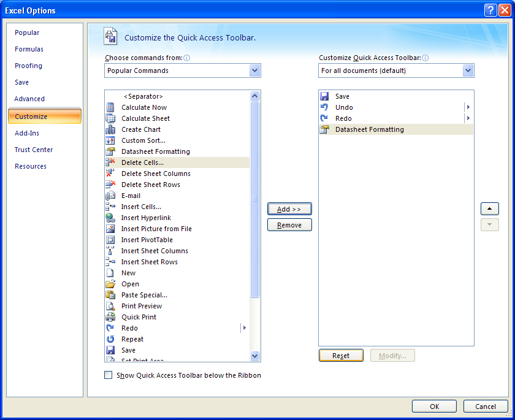Click the Choose commands from info icon
515x420 pixels.
click(x=187, y=58)
